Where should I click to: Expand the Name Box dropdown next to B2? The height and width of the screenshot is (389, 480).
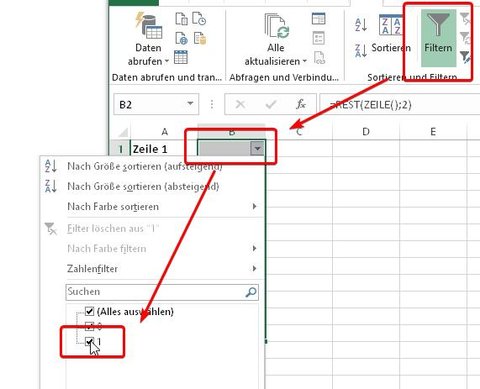190,104
